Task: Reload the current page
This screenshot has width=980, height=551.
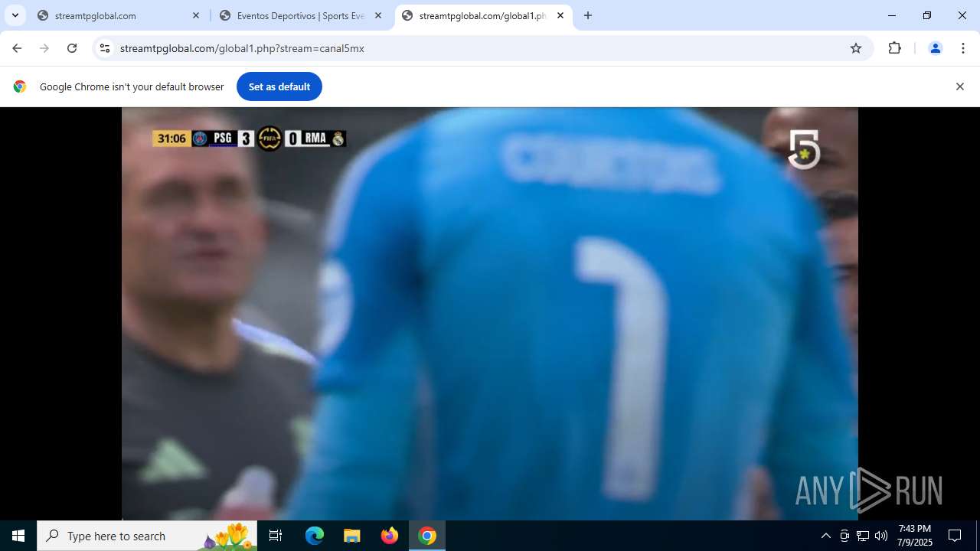Action: point(72,48)
